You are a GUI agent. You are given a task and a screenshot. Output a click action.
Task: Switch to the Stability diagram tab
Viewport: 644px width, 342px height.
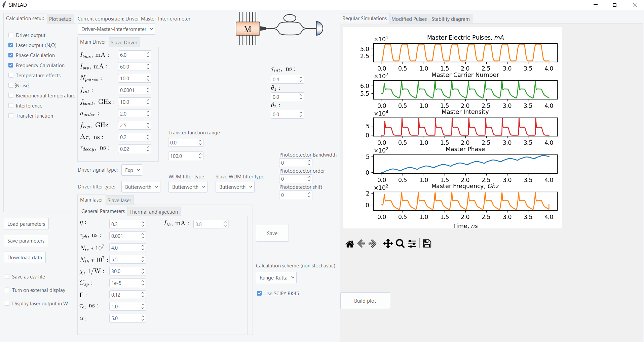tap(450, 19)
